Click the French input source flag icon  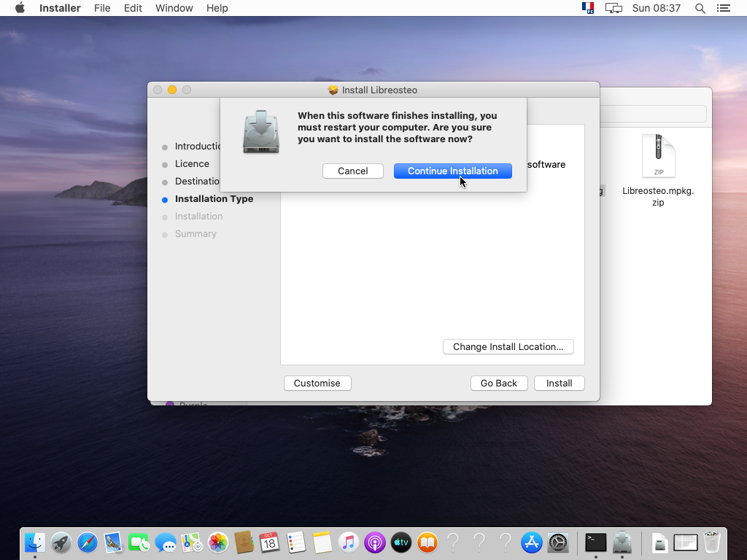pos(588,8)
